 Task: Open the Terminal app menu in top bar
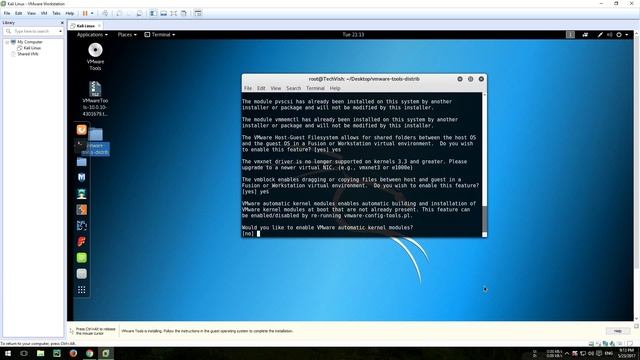coord(160,35)
